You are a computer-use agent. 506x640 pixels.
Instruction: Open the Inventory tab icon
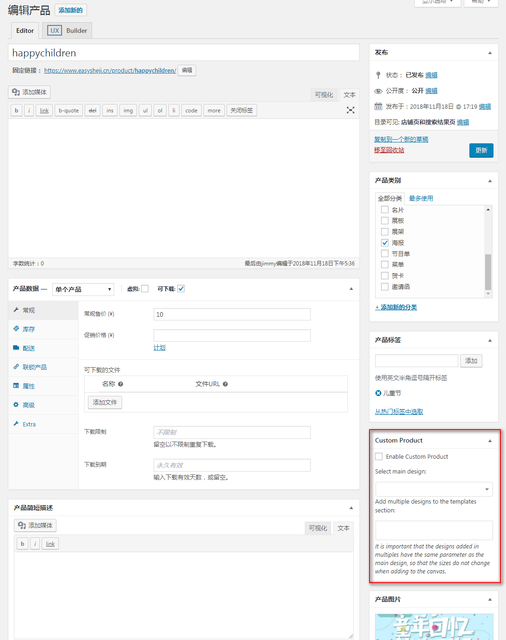16,329
